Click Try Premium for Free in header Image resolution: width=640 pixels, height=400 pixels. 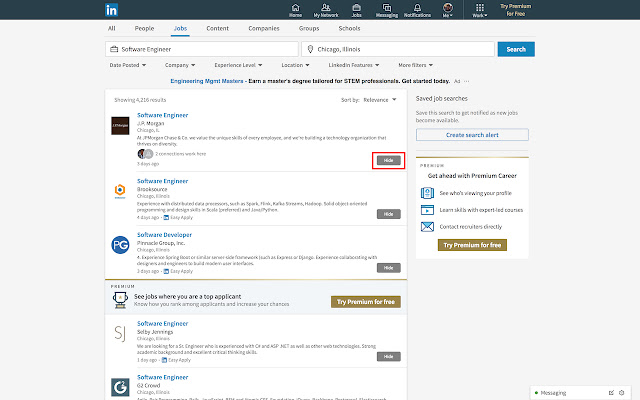click(x=516, y=10)
